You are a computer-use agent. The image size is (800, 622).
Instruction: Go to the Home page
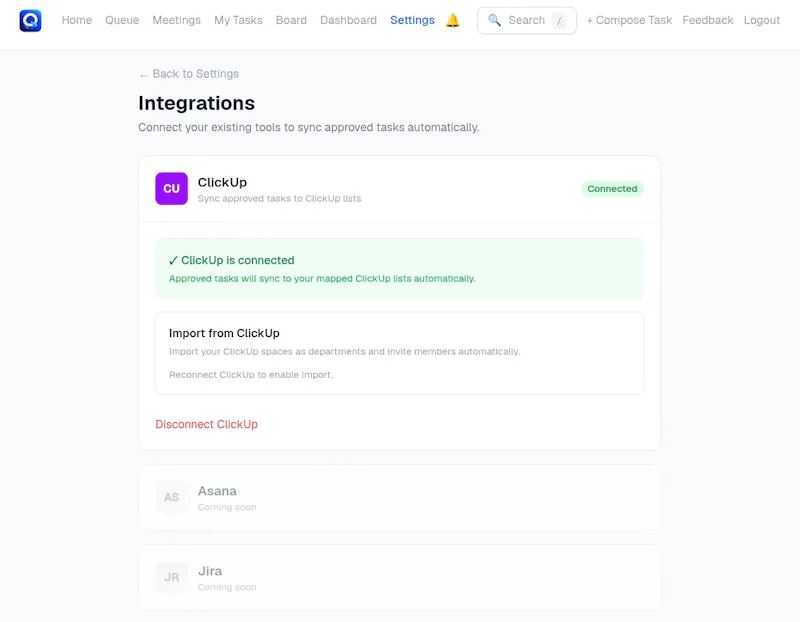tap(77, 20)
